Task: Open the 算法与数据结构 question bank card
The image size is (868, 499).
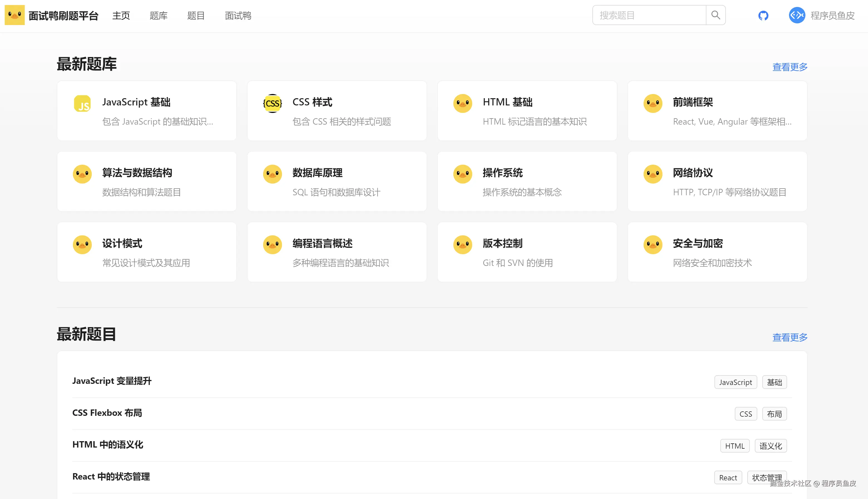Action: [x=147, y=181]
